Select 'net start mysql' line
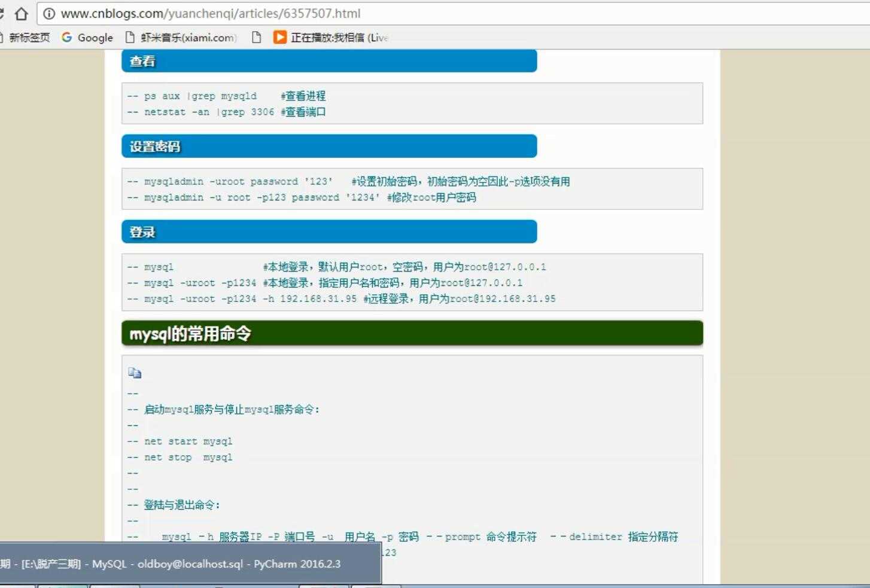870x588 pixels. coord(180,441)
